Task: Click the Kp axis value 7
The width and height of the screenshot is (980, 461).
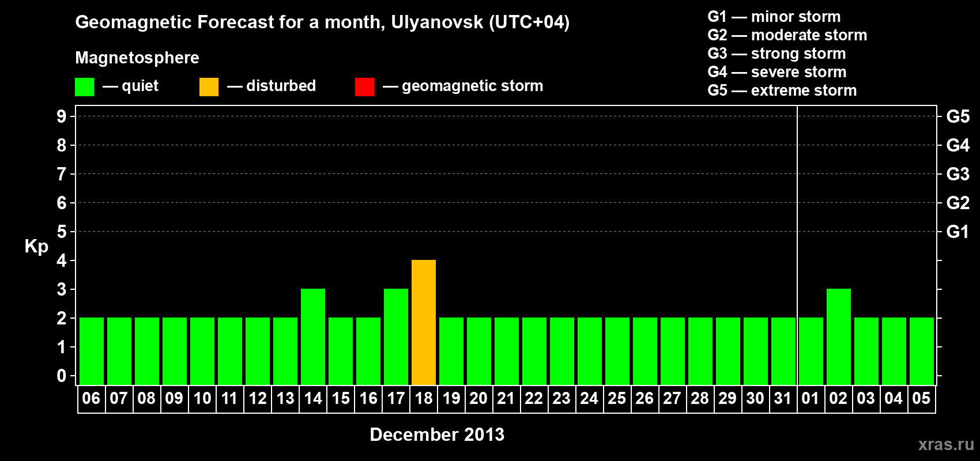Action: [62, 174]
